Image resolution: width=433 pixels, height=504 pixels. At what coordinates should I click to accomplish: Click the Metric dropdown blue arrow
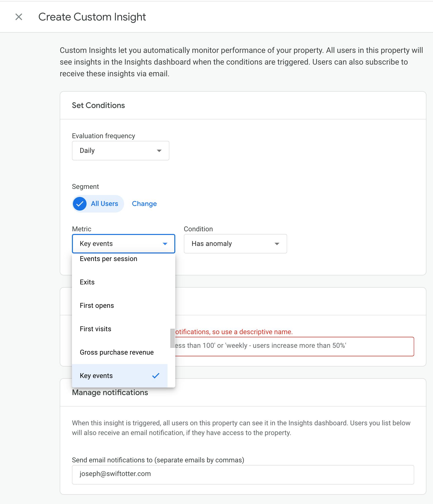point(165,244)
